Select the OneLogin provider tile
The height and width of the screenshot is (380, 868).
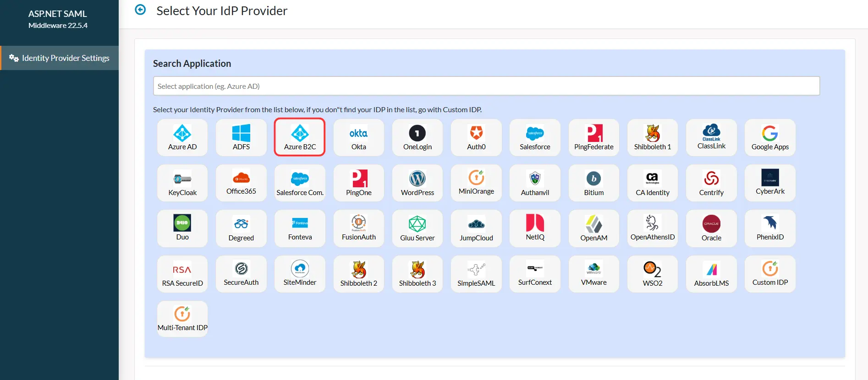[x=418, y=137]
